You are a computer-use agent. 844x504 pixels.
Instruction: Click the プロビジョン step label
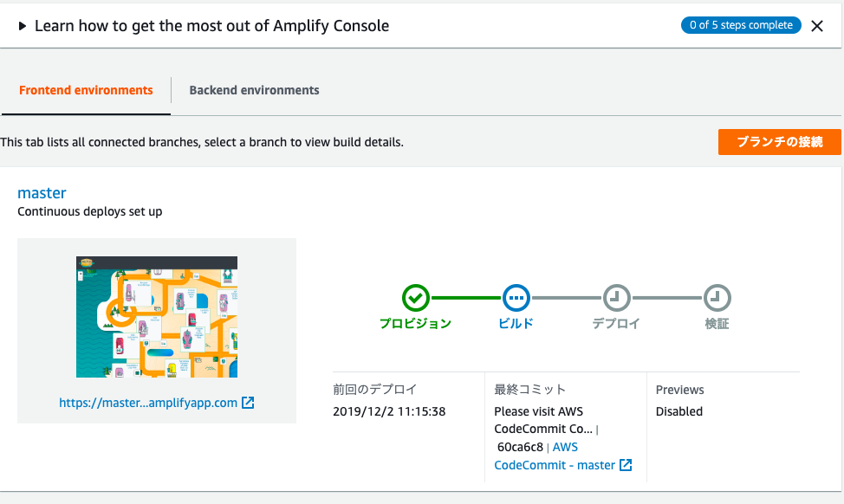[416, 323]
